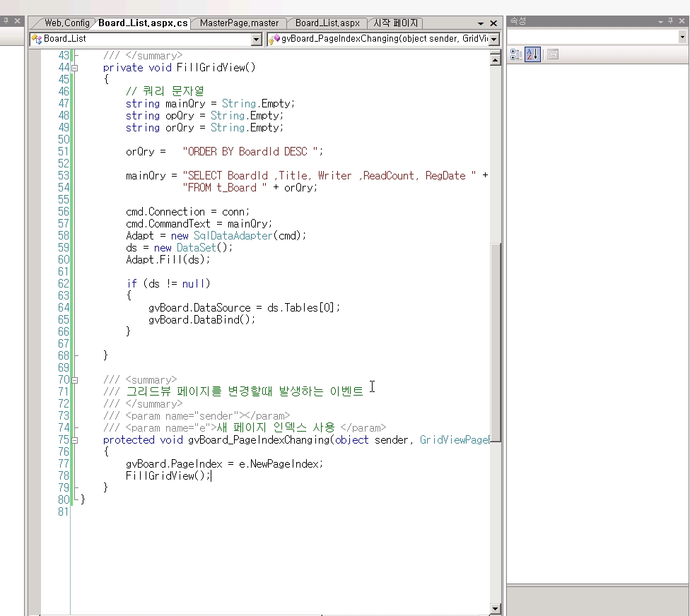
Task: Click the comment '그리드뷰 페이지를 변경할때 발생하는 이벤트'
Action: pos(245,391)
